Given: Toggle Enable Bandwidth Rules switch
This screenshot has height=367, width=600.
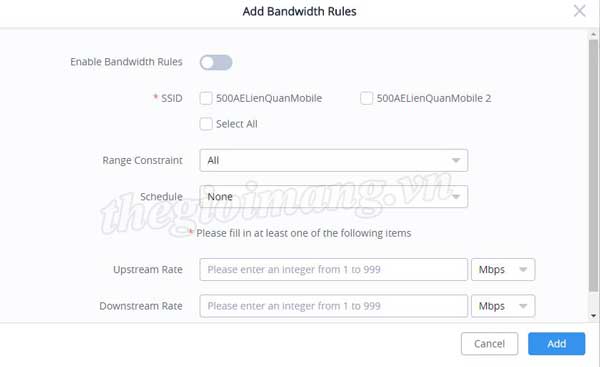Looking at the screenshot, I should pos(216,62).
